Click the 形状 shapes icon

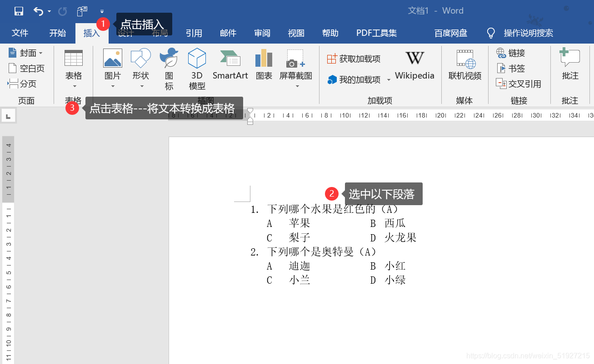[x=141, y=58]
